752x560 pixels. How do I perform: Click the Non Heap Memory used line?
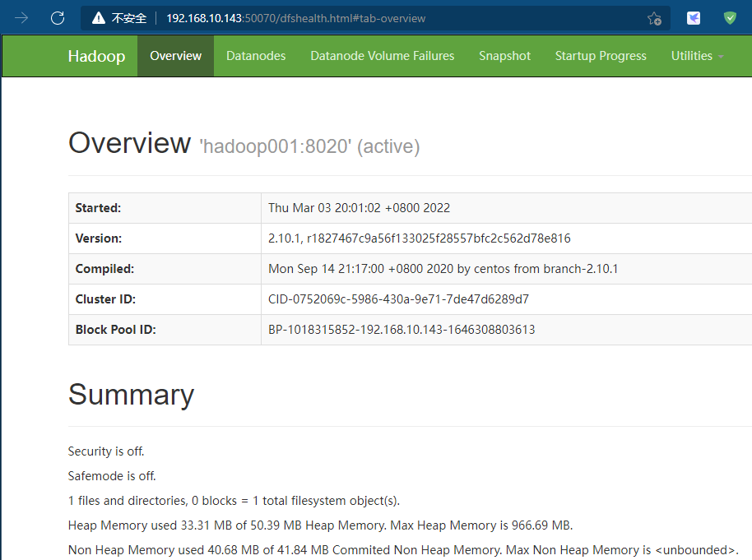point(403,550)
